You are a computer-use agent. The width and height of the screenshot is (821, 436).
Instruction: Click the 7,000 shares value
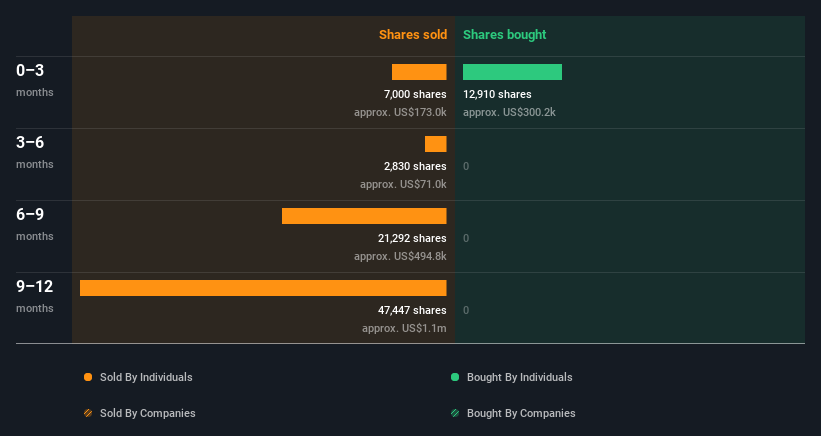click(x=415, y=94)
